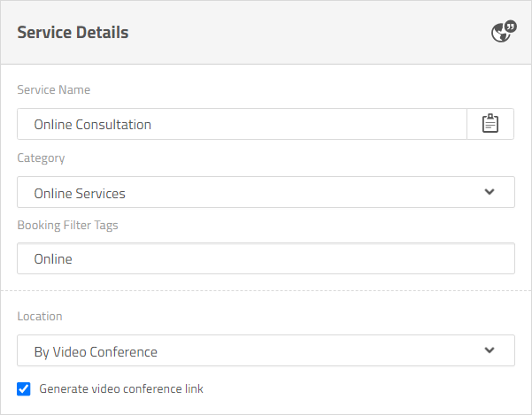Select the 'Online' tag text
The width and height of the screenshot is (532, 415).
[53, 259]
